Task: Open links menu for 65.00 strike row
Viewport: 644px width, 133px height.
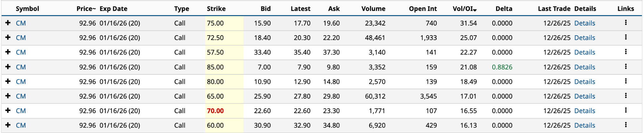Action: coord(625,95)
